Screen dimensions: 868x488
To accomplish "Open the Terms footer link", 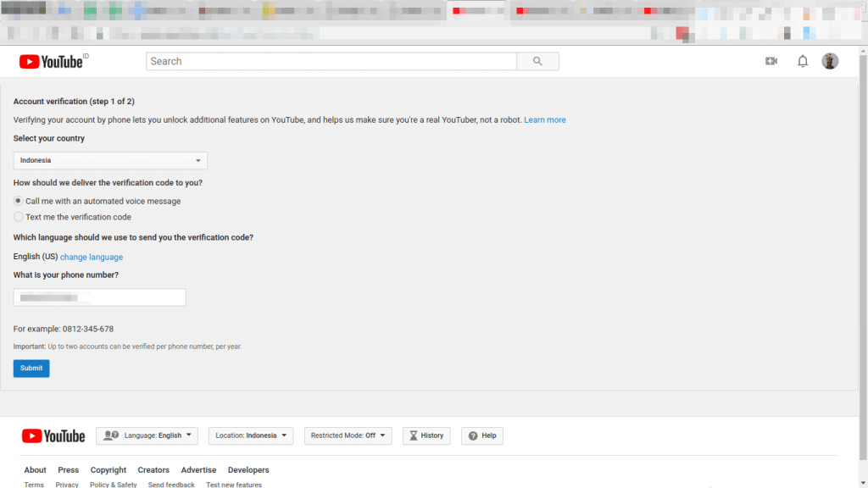I will tap(34, 485).
